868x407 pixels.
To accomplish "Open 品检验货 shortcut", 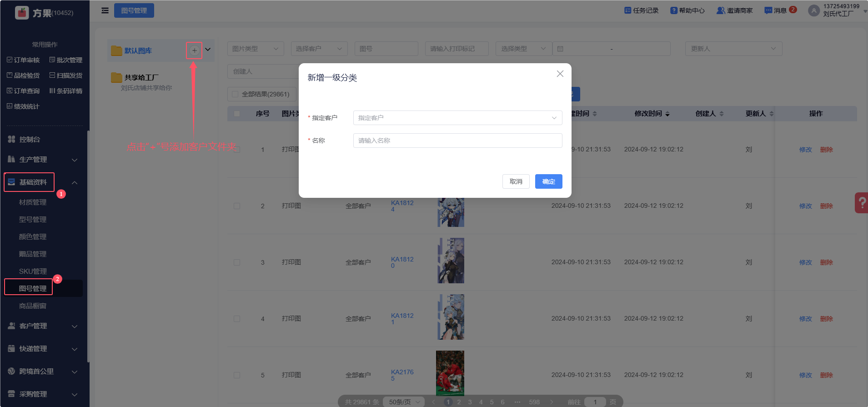I will (x=23, y=75).
